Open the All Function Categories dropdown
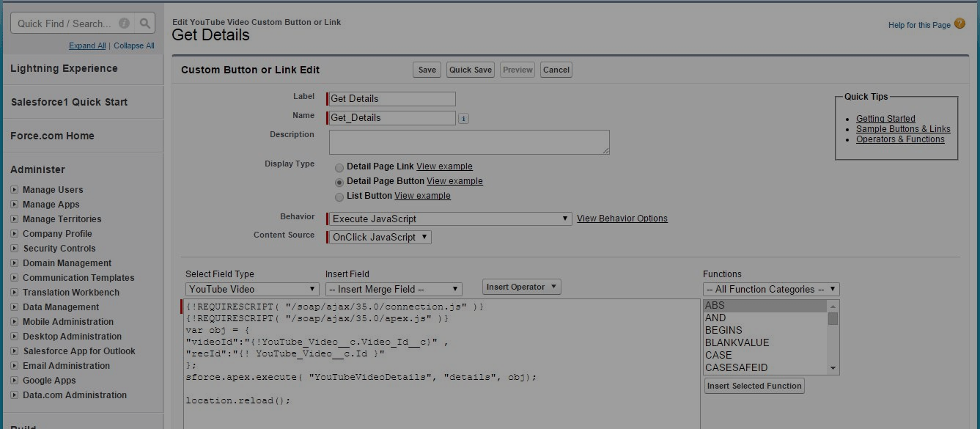980x429 pixels. click(771, 289)
